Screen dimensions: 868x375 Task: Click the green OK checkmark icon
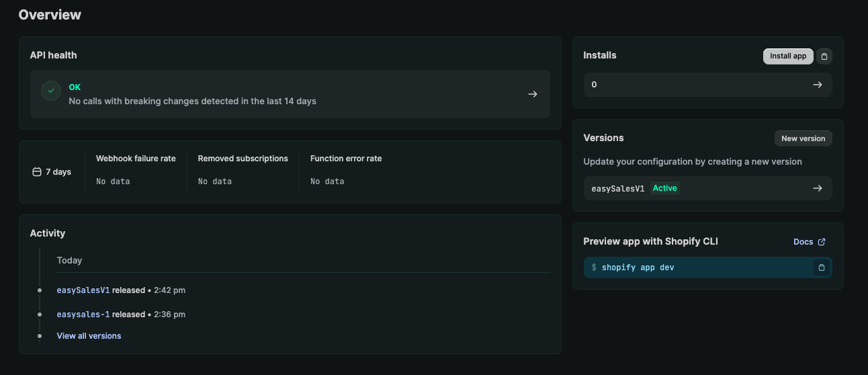pyautogui.click(x=51, y=91)
